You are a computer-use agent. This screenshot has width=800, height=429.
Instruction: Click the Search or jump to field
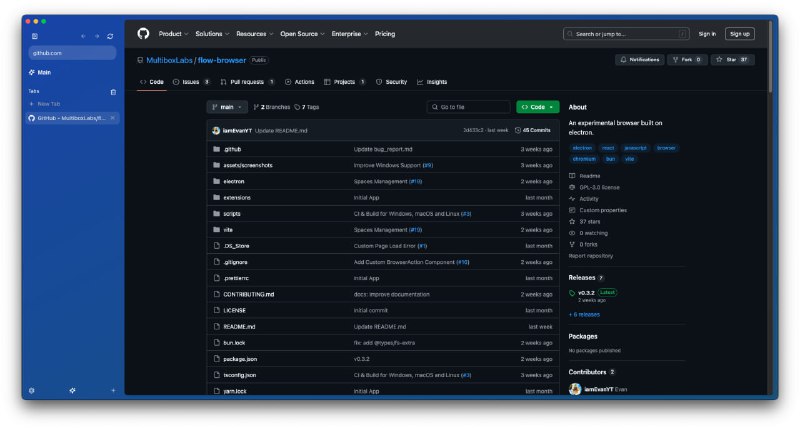point(626,34)
